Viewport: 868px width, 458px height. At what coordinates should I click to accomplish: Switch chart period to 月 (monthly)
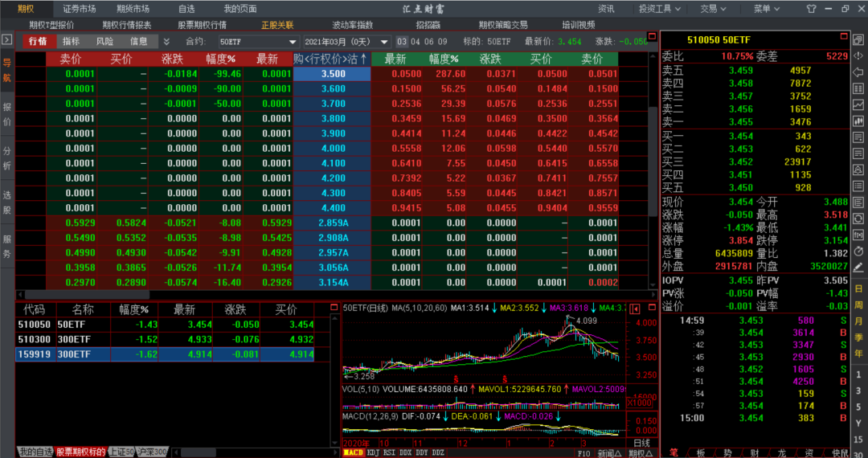point(858,321)
